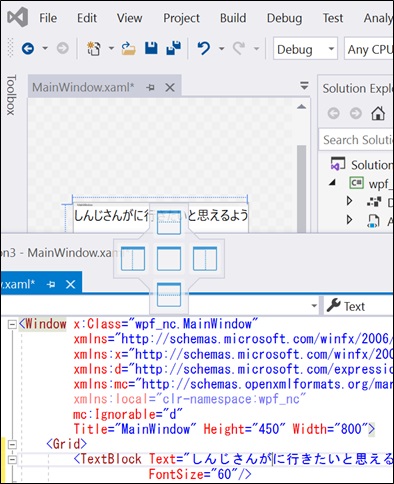The width and height of the screenshot is (394, 484).
Task: Click the Undo arrow icon
Action: tap(204, 49)
